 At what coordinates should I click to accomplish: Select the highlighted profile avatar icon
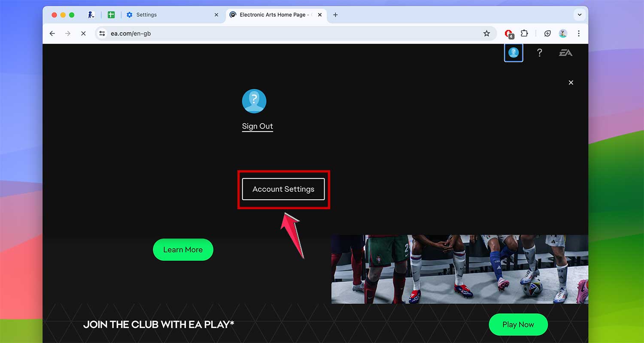pos(513,53)
